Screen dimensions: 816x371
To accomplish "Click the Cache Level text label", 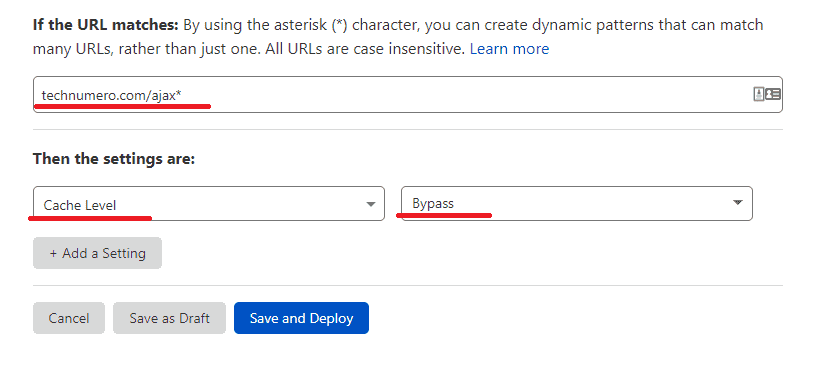I will tap(80, 206).
